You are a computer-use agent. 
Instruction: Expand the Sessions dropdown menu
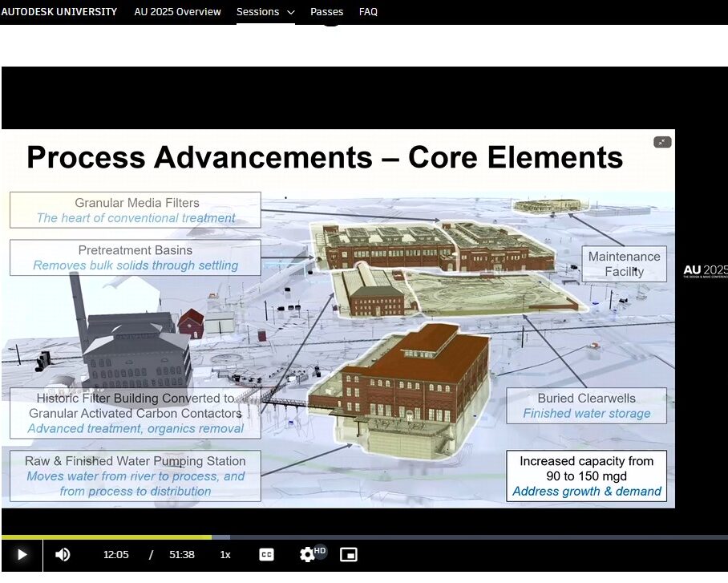(265, 12)
